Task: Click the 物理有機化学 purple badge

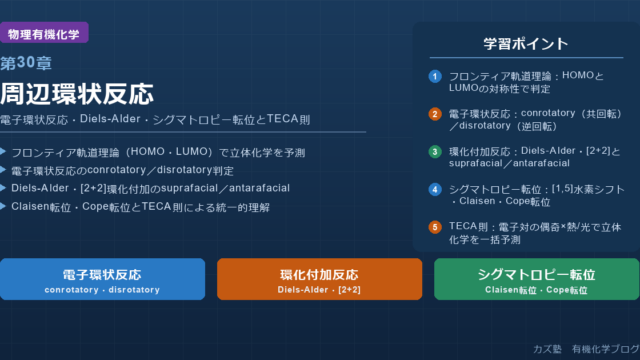Action: click(x=44, y=33)
